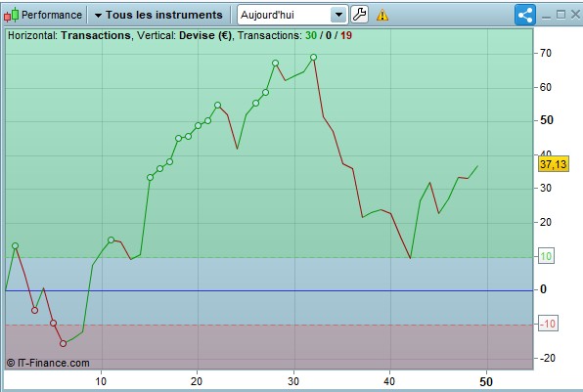Click the 50 label on the horizontal axis

coord(486,382)
